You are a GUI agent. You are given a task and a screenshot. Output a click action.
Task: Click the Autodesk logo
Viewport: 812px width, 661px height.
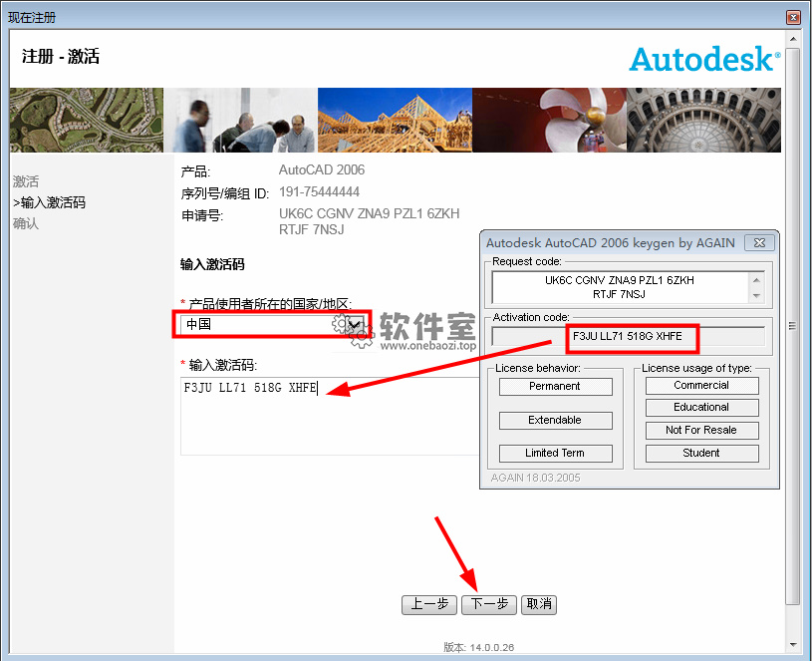click(702, 59)
